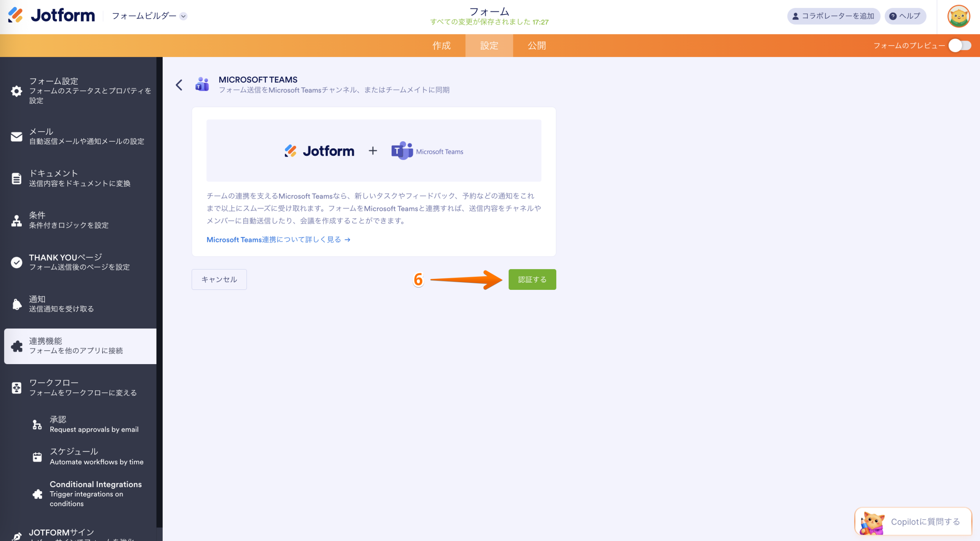The height and width of the screenshot is (541, 980).
Task: Switch to the 設定 tab
Action: [489, 46]
